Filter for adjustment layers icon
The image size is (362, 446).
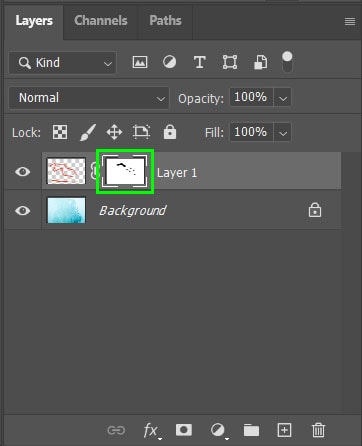(170, 62)
